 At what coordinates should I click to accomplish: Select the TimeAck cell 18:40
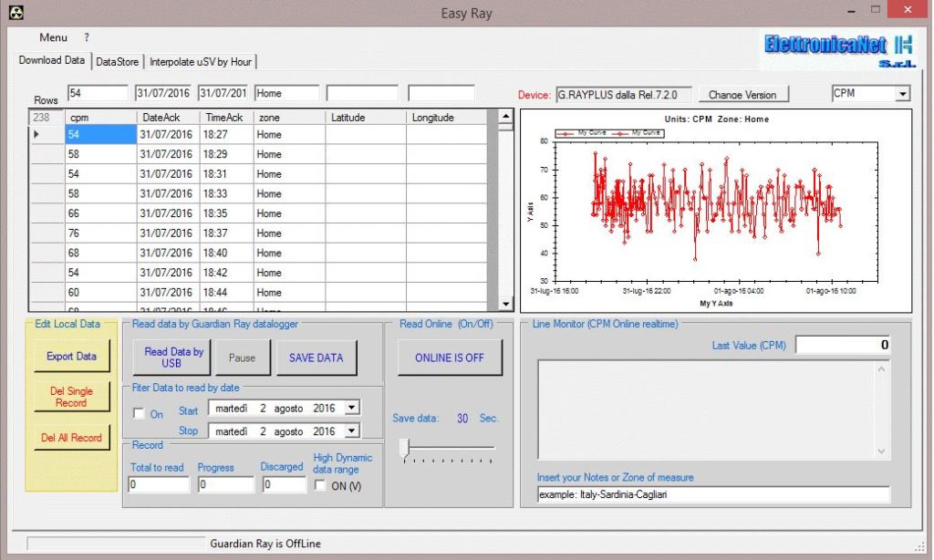tap(226, 253)
